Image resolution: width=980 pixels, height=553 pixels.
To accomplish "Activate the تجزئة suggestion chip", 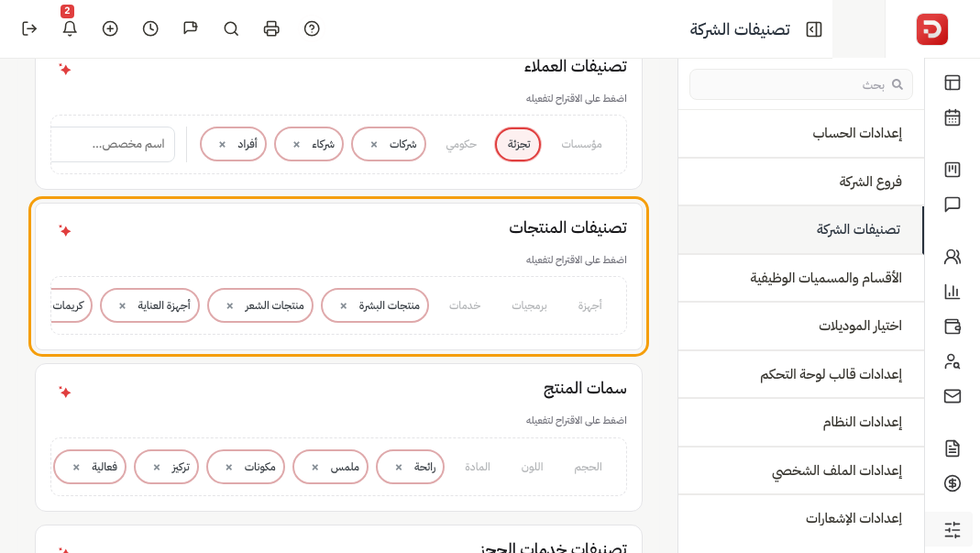I will coord(518,145).
